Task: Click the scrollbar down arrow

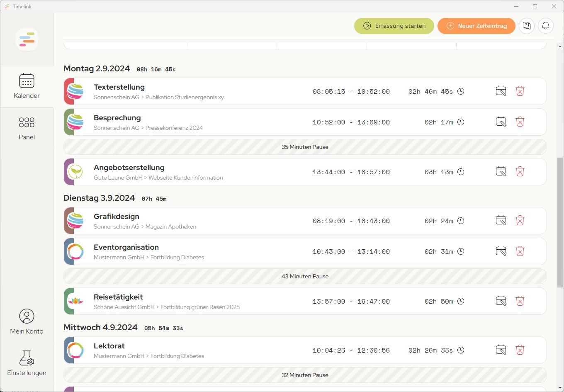Action: tap(560, 388)
